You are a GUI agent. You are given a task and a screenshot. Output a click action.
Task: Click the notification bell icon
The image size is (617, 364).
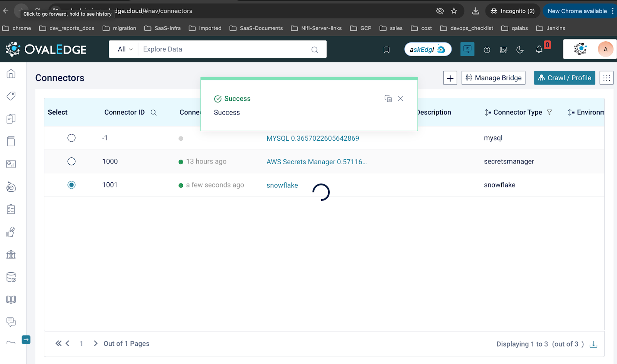click(x=539, y=49)
